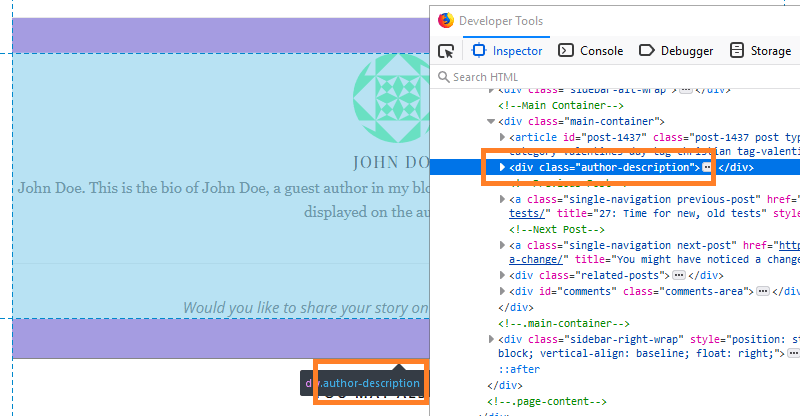
Task: Collapse the main-container div node
Action: point(491,121)
